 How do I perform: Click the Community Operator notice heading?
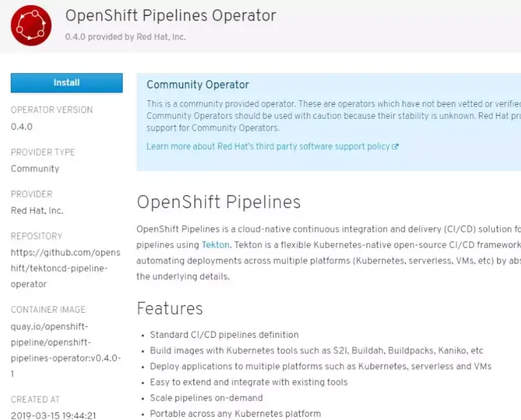[198, 85]
